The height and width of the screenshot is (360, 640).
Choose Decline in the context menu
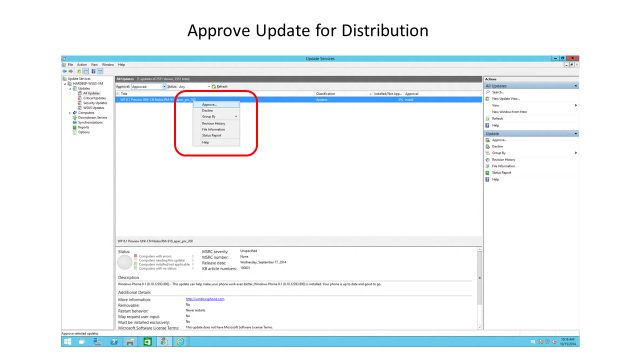(x=216, y=111)
